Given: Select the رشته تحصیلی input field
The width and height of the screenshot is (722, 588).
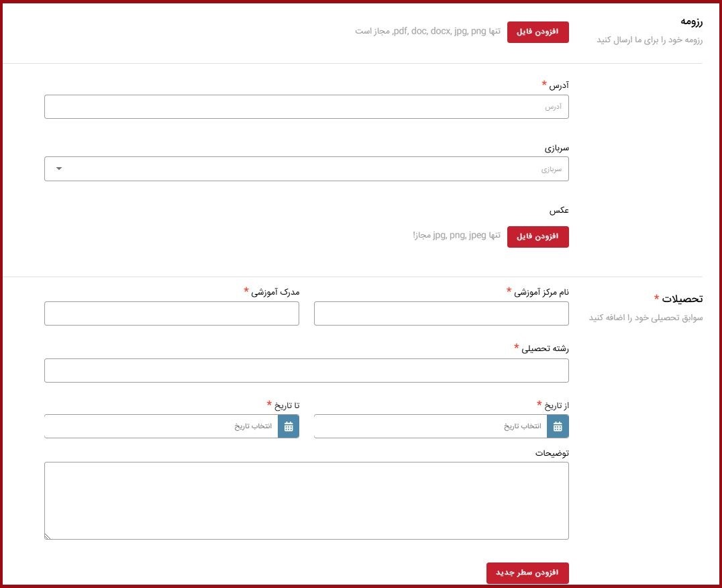Looking at the screenshot, I should point(306,371).
